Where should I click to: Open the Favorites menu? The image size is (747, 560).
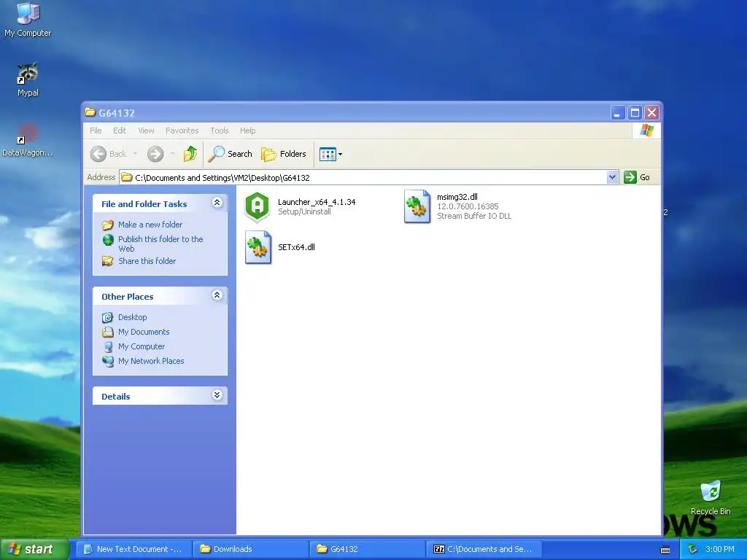[x=182, y=131]
